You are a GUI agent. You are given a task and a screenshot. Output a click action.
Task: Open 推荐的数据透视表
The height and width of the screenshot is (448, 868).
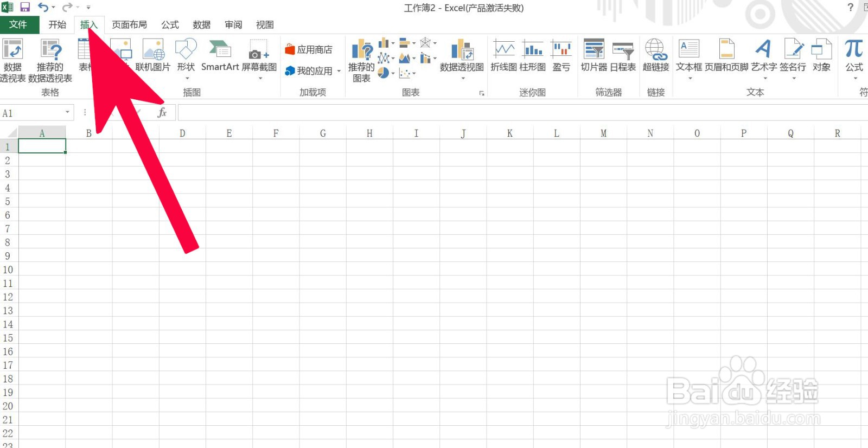(x=50, y=60)
